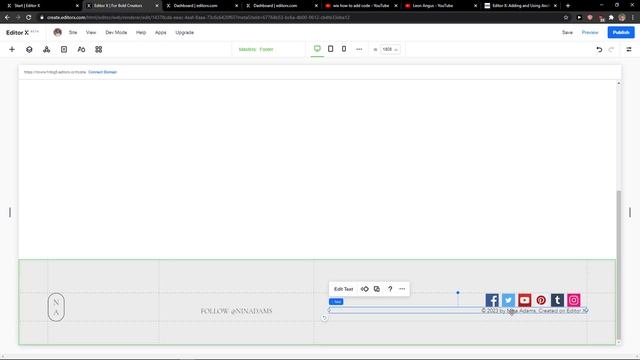
Task: Click the copy design icon in text toolbar
Action: click(x=377, y=289)
